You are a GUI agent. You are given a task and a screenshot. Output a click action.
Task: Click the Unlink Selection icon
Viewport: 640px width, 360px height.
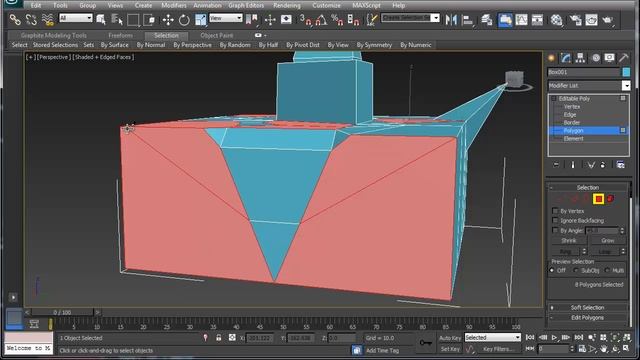[x=31, y=19]
